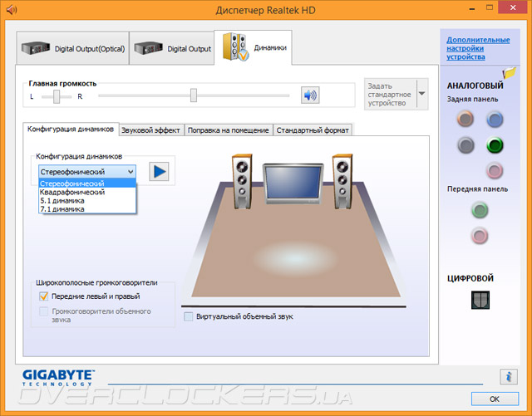This screenshot has height=416, width=532.
Task: Play the speaker configuration test sound
Action: pos(159,171)
